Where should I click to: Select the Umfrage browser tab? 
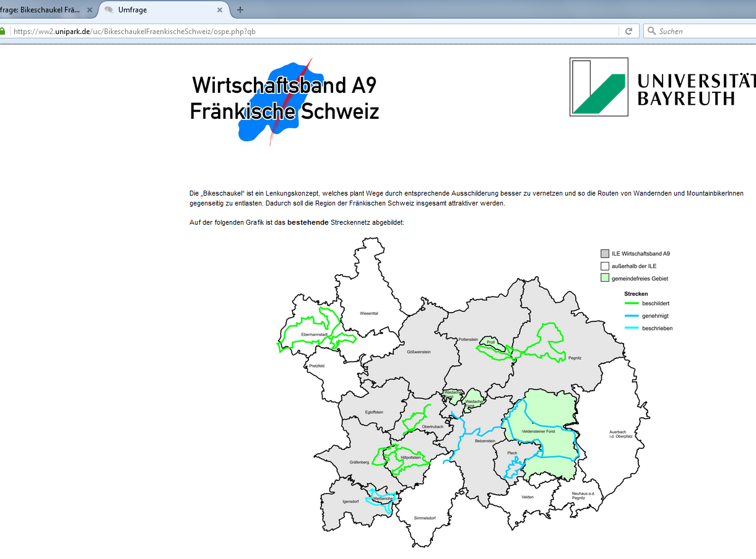click(x=161, y=10)
